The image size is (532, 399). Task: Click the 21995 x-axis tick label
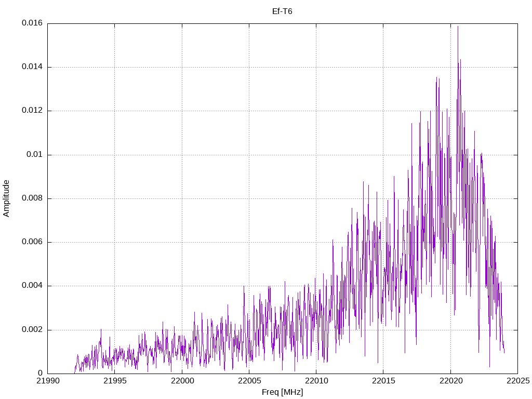115,381
